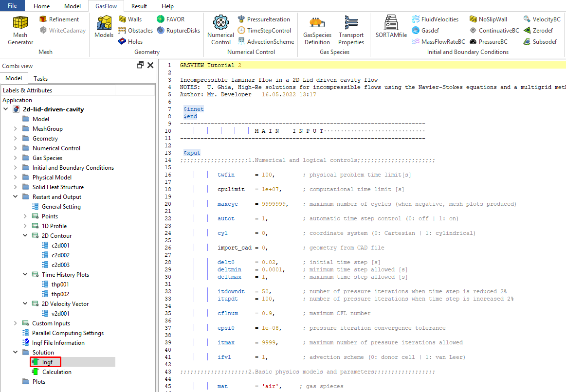Screen dimensions: 566x392
Task: Expand the Points output node
Action: pos(25,216)
